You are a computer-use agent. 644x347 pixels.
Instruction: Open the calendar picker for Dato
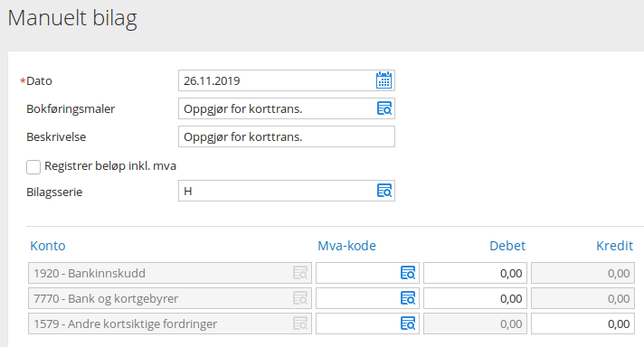point(384,80)
